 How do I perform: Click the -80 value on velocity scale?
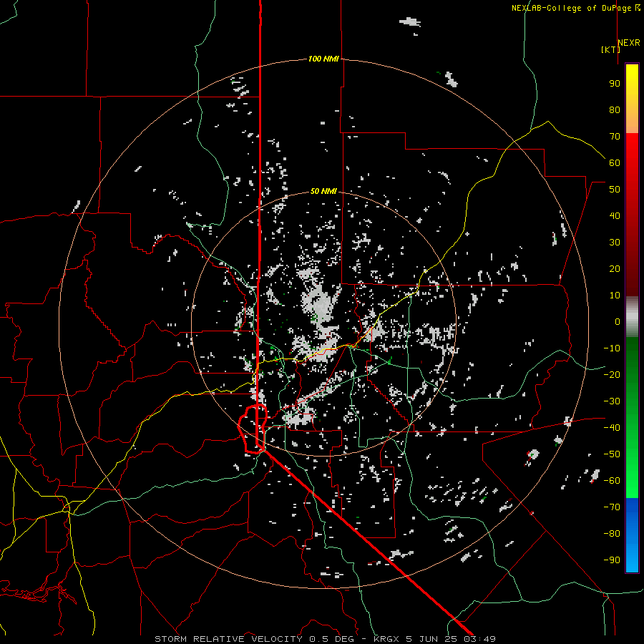point(612,534)
